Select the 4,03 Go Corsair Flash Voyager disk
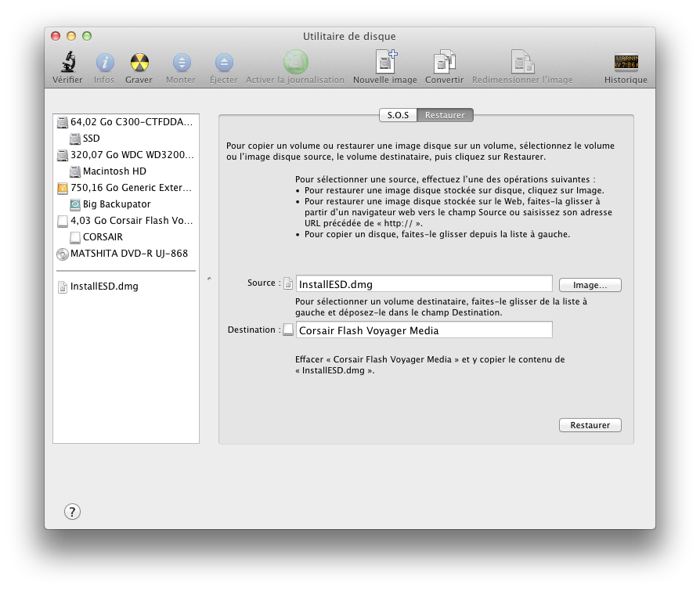 pyautogui.click(x=126, y=221)
